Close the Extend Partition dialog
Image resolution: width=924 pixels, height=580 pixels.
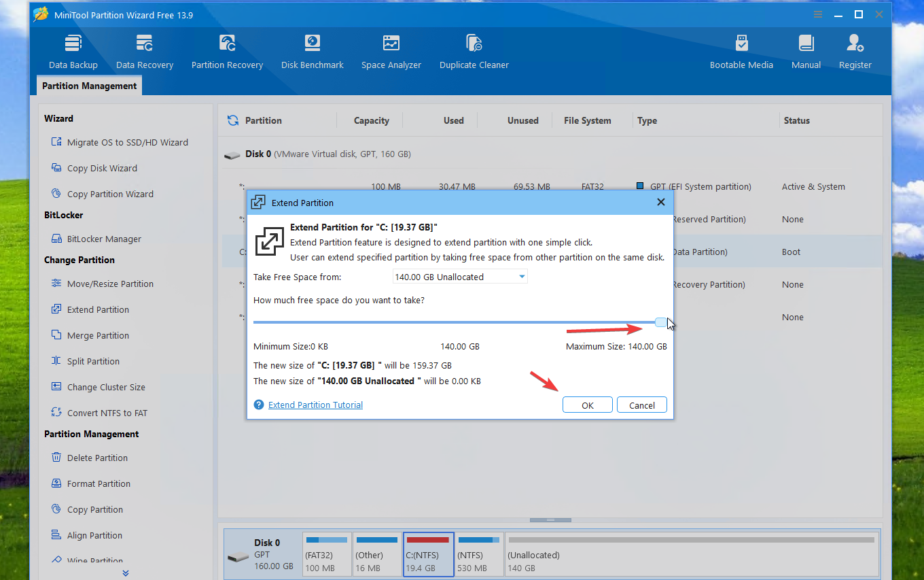click(660, 202)
